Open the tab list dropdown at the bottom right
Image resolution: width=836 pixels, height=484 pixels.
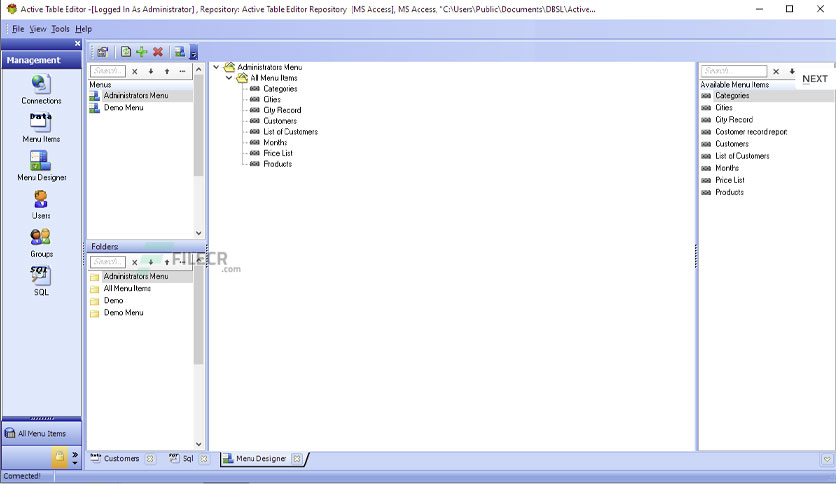pos(827,459)
